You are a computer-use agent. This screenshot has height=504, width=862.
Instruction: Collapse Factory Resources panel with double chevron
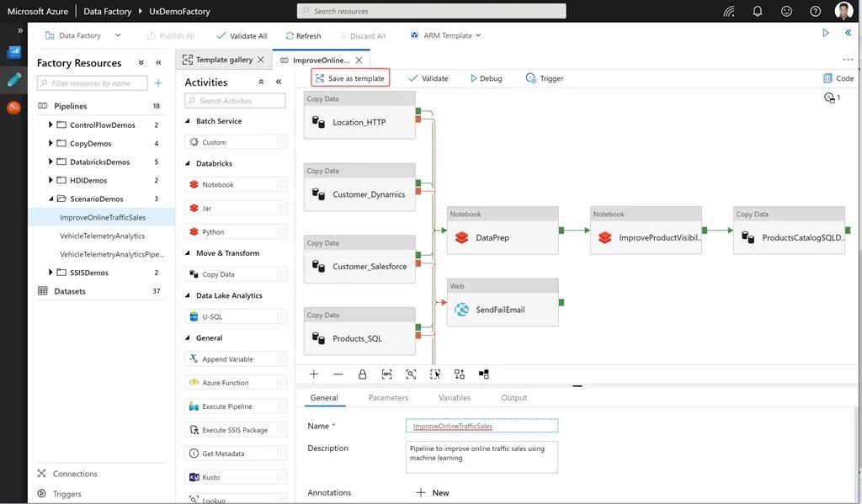[159, 62]
